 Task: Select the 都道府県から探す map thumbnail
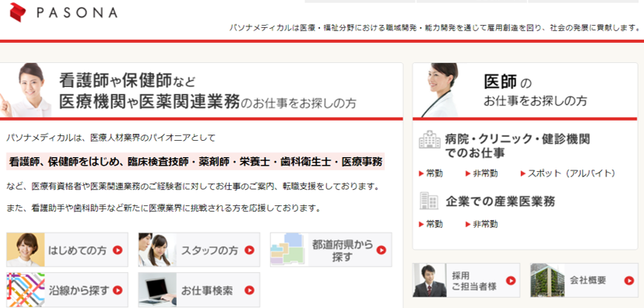pos(289,250)
